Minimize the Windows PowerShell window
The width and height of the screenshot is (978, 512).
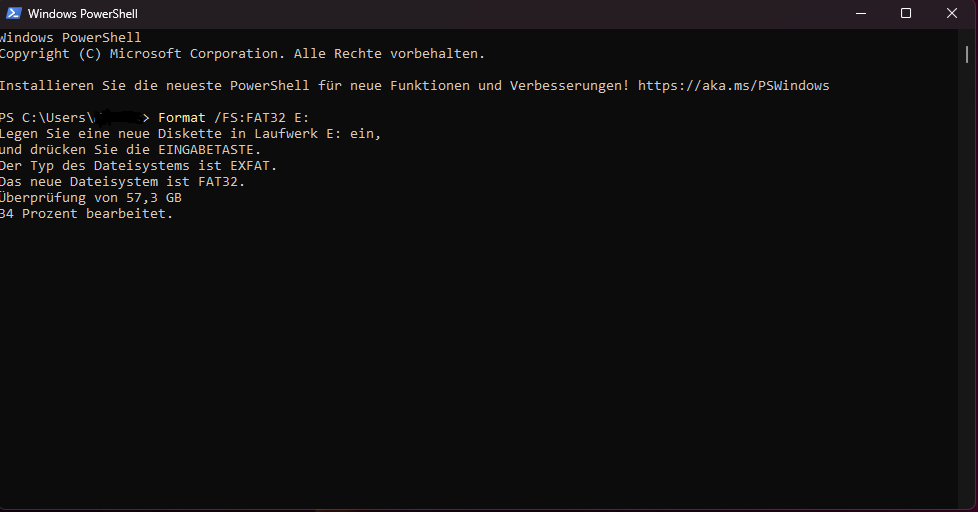(x=862, y=14)
